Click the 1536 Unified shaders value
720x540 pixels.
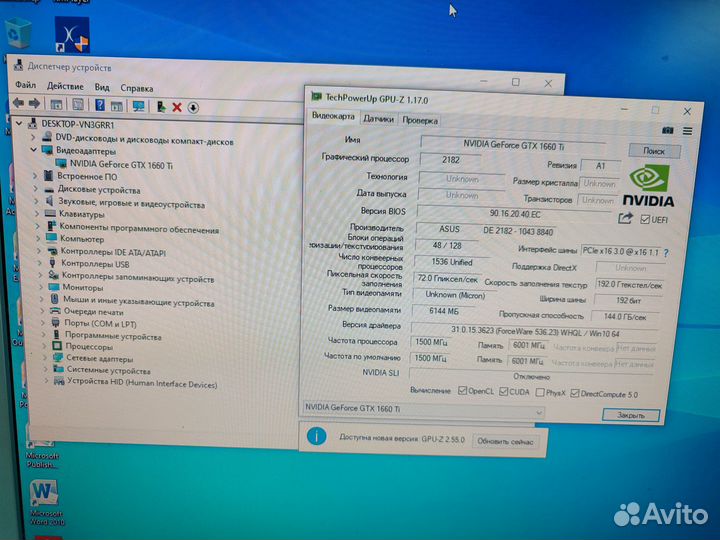click(x=451, y=262)
